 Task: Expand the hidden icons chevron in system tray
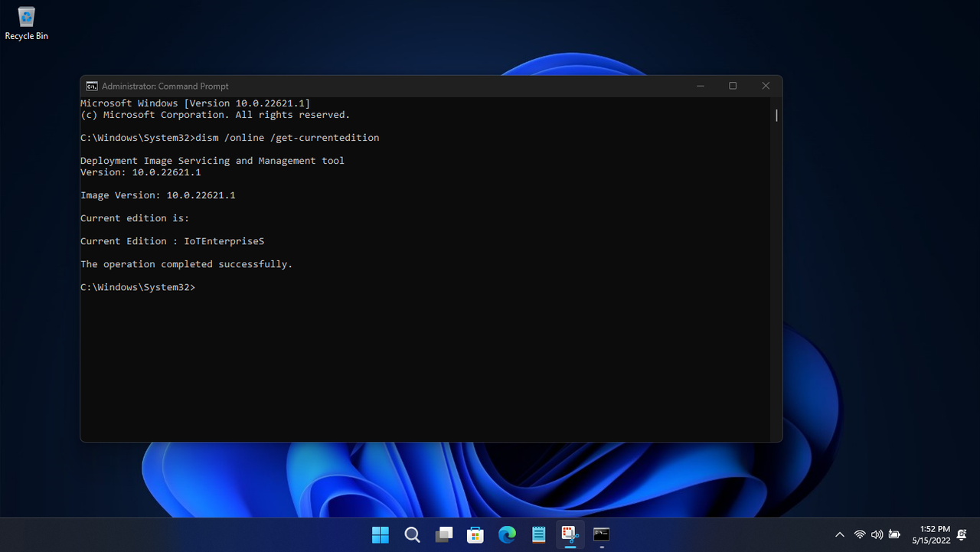840,534
